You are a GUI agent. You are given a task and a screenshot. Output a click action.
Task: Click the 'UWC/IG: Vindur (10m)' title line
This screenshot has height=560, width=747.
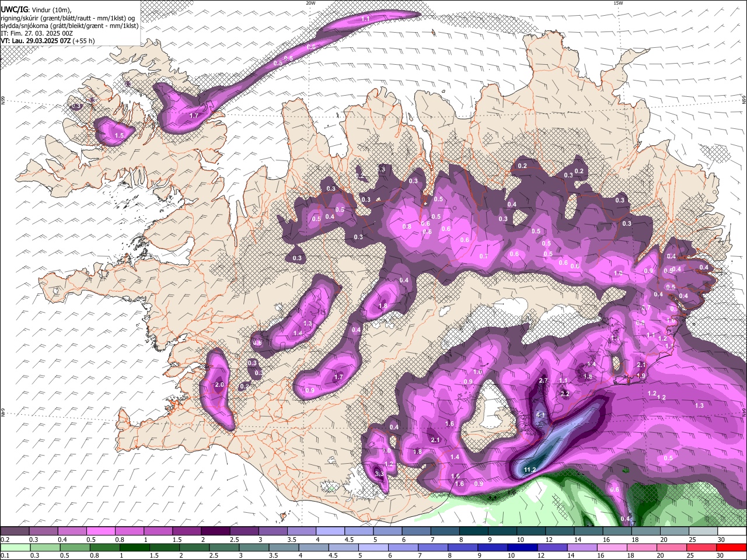[36, 10]
